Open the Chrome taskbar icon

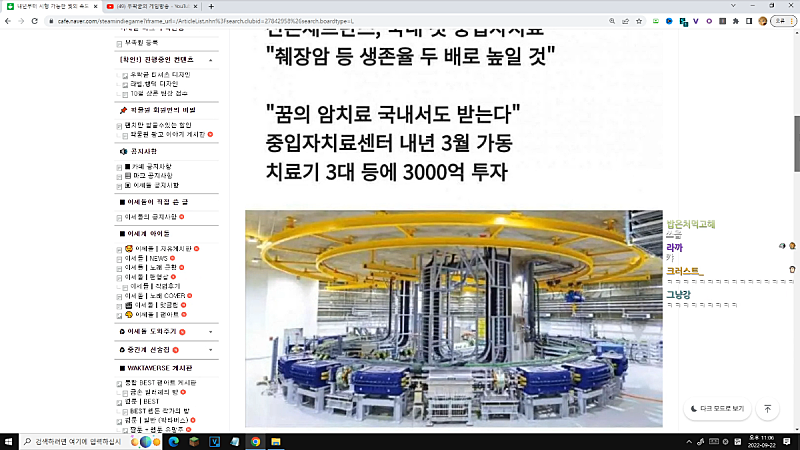[255, 441]
